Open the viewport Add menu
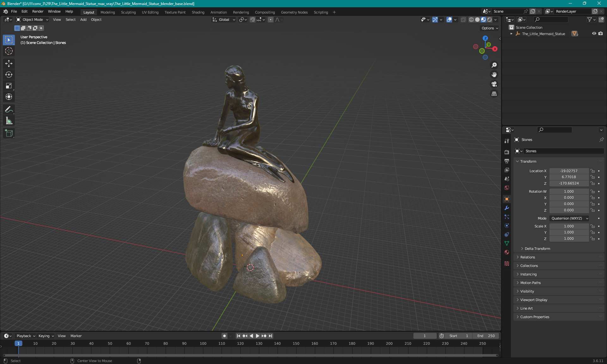 pos(83,20)
